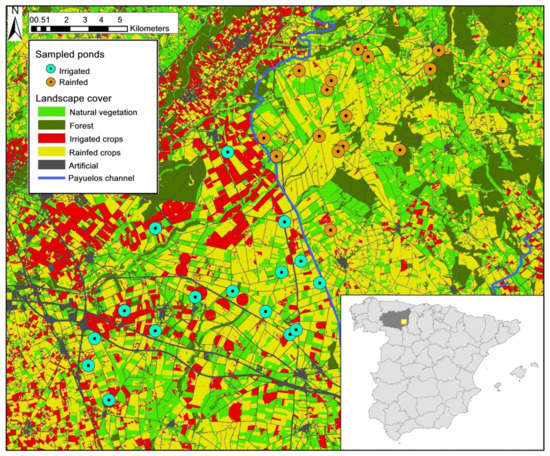Click the 'Artificial' legend label

pos(83,166)
